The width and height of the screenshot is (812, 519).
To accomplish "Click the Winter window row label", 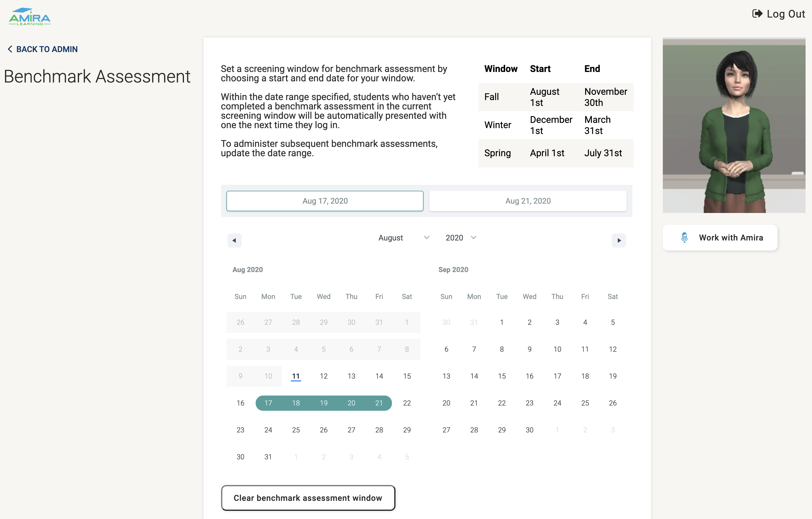I will coord(498,125).
